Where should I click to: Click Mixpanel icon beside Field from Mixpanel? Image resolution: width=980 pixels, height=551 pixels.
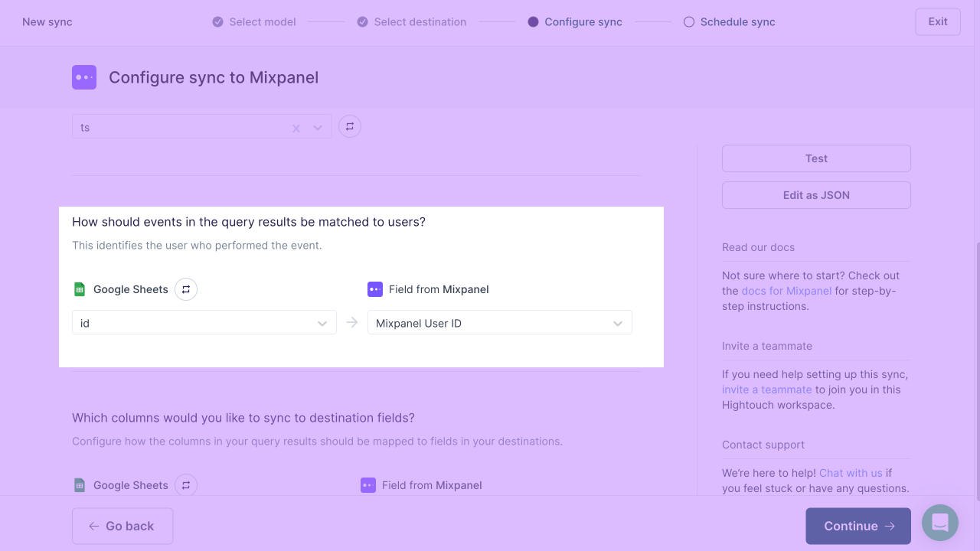click(375, 289)
